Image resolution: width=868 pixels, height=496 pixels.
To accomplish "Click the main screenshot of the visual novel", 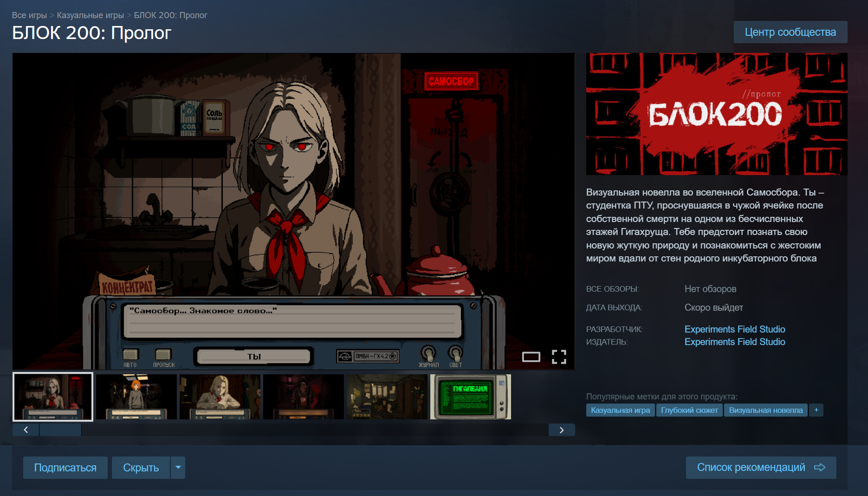I will [293, 211].
